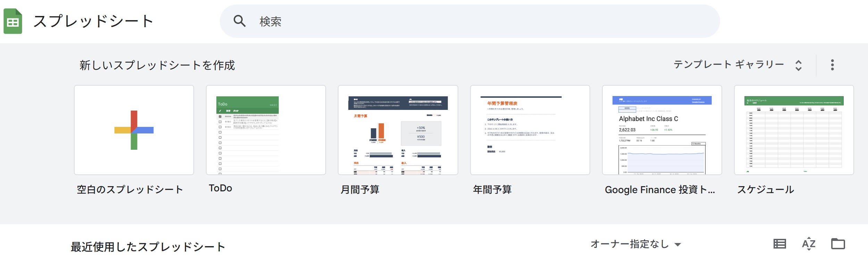This screenshot has height=269, width=868.
Task: Click the colorful plus blank sheet icon
Action: pos(134,130)
